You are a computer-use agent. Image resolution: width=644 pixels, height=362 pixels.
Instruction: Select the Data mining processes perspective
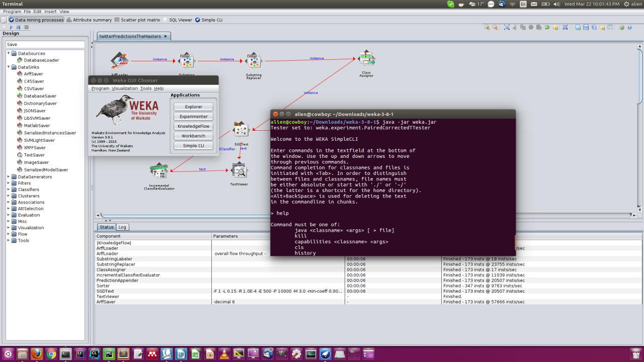click(x=36, y=20)
